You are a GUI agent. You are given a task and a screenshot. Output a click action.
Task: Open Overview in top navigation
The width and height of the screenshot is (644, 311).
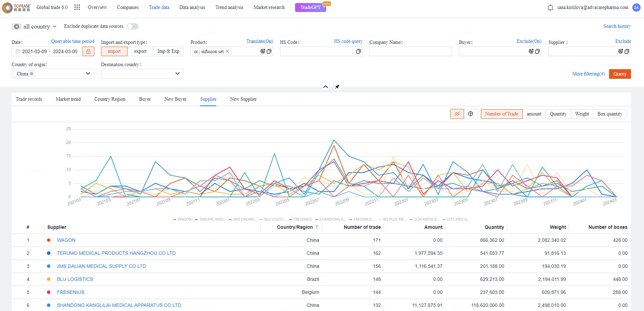coord(97,7)
